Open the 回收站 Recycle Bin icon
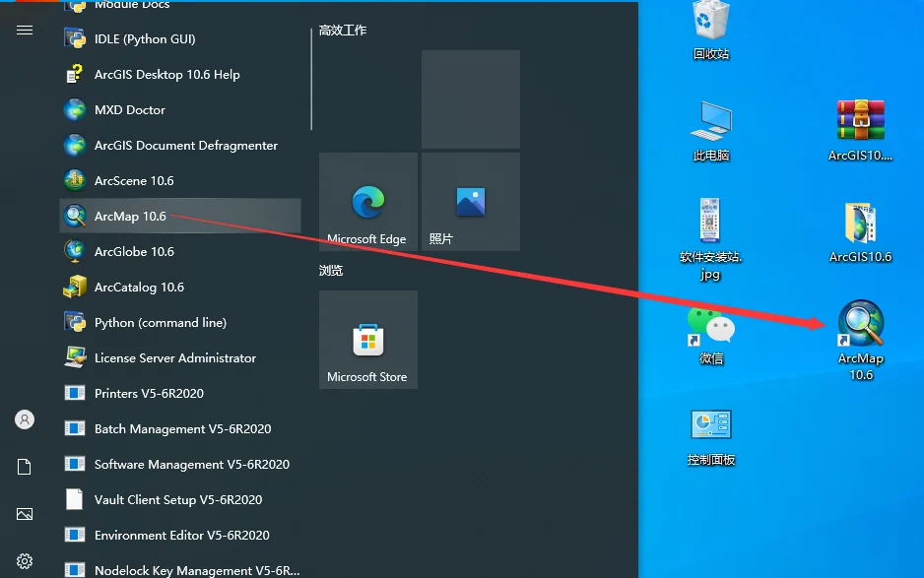The height and width of the screenshot is (578, 924). click(710, 31)
